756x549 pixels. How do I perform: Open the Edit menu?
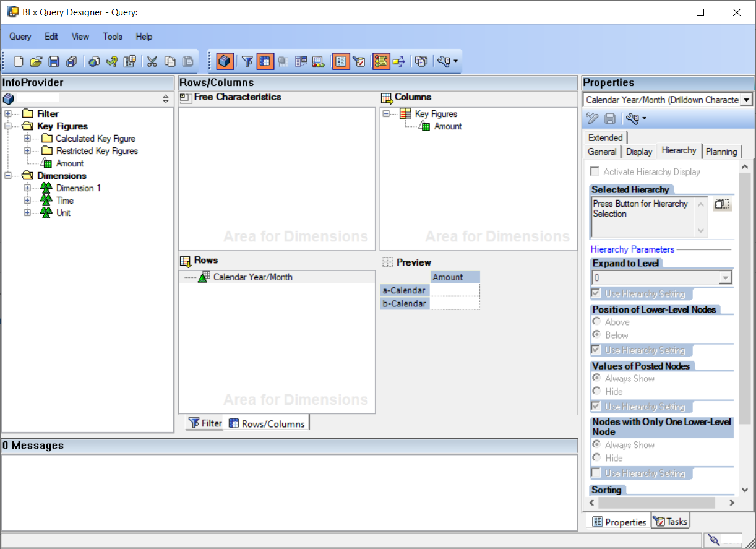(x=51, y=37)
